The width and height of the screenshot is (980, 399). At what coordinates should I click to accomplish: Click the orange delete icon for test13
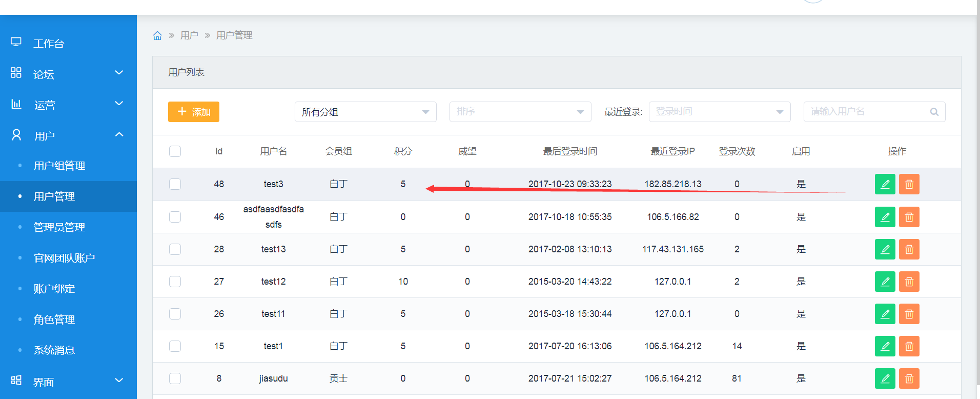point(909,249)
